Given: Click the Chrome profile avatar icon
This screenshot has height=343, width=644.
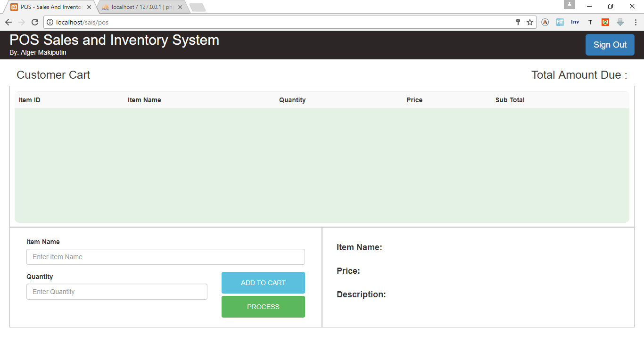Looking at the screenshot, I should (x=570, y=4).
